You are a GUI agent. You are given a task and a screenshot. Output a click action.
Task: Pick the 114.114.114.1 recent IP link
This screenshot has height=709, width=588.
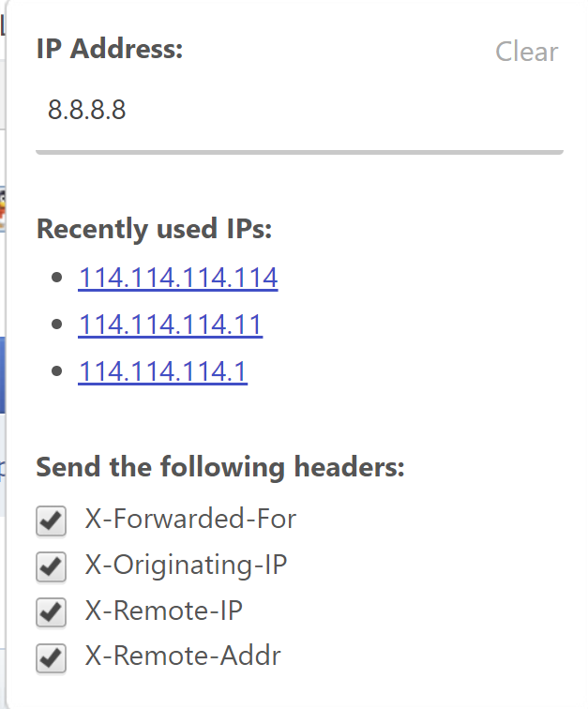163,372
